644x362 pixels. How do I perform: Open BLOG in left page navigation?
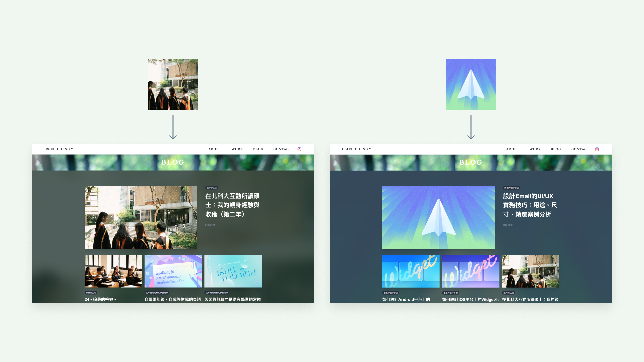258,149
